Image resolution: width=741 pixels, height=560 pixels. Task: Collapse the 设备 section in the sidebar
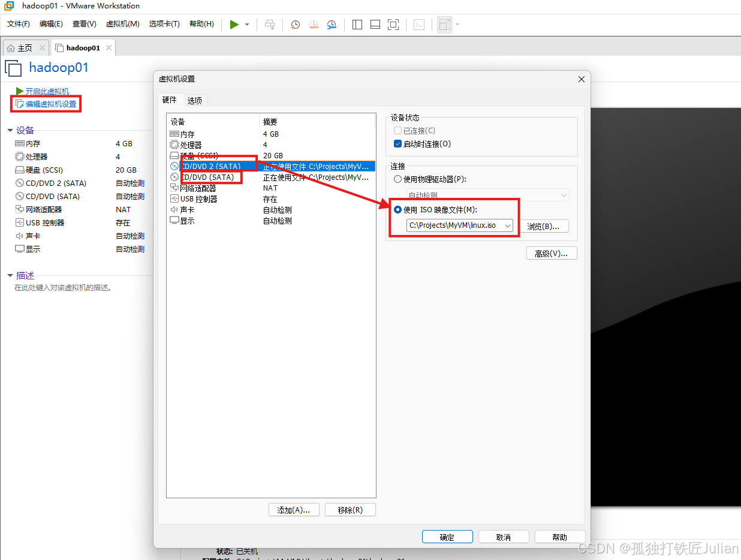point(10,130)
